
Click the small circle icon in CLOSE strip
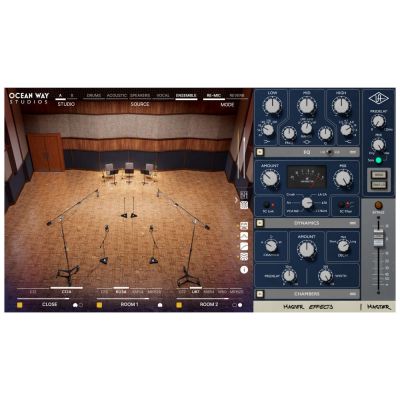(x=81, y=305)
